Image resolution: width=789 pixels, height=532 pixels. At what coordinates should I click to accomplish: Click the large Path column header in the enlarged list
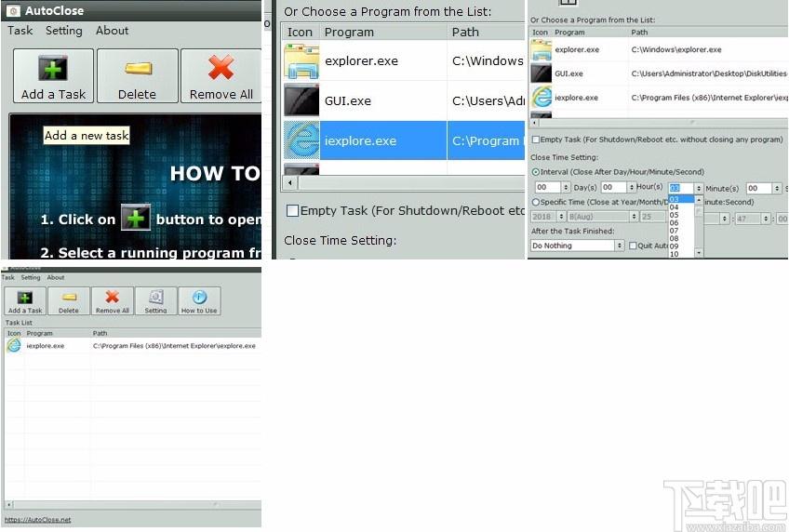tap(486, 33)
